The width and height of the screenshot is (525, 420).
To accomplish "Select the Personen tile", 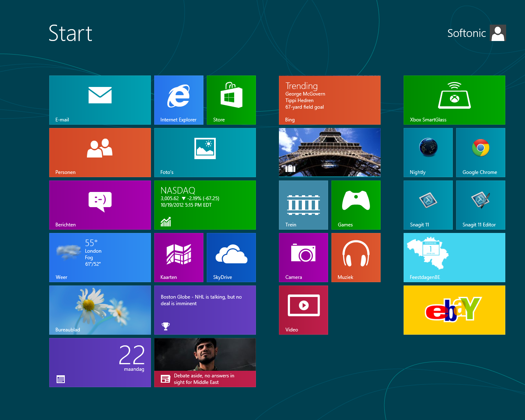I will click(100, 152).
